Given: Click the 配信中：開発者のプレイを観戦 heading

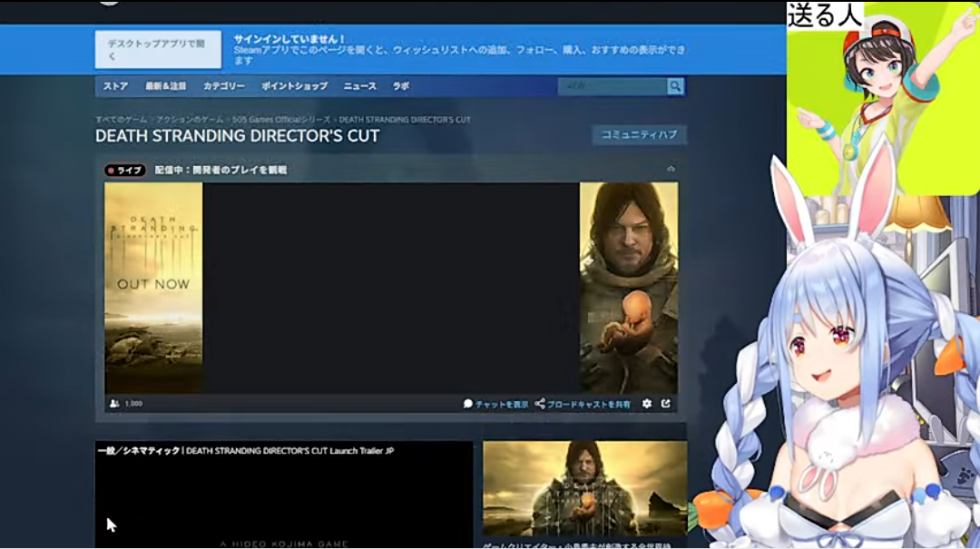Looking at the screenshot, I should point(220,170).
